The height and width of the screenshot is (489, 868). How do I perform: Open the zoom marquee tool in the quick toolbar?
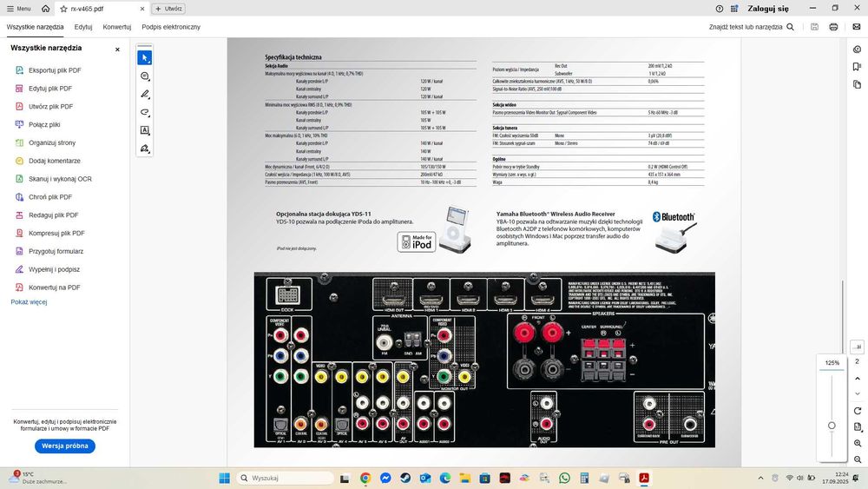pos(144,76)
